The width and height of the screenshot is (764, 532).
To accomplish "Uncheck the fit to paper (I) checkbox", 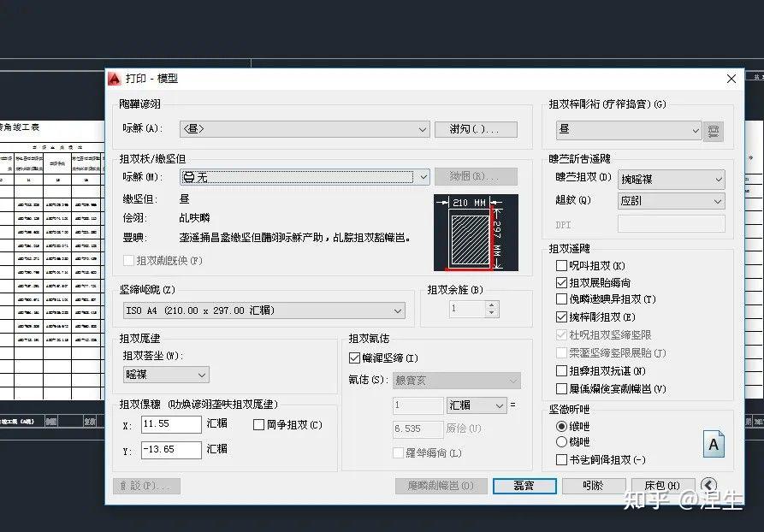I will [x=355, y=358].
